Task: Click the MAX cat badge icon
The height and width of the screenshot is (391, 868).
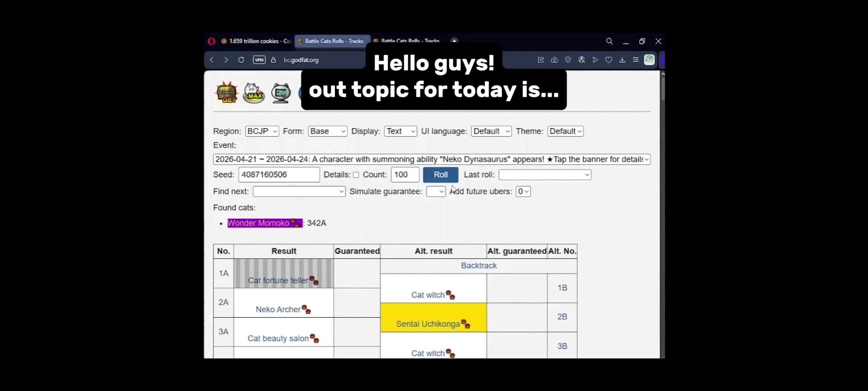Action: pos(254,93)
